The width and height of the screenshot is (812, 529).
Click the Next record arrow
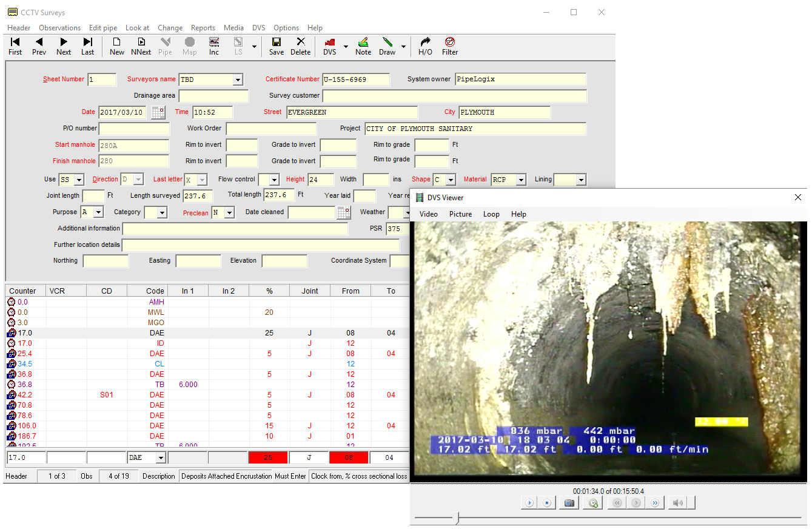[x=64, y=46]
